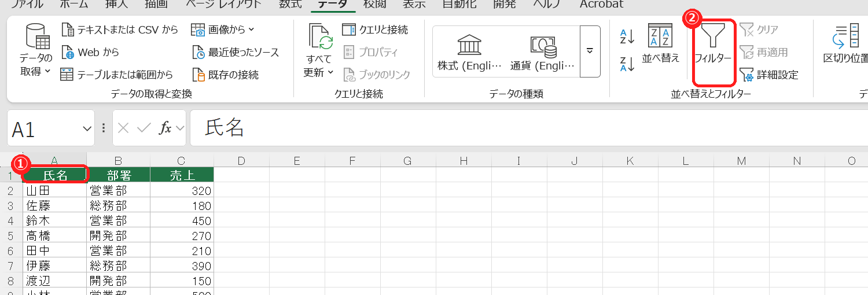
Task: Select the データ tab
Action: 333,5
